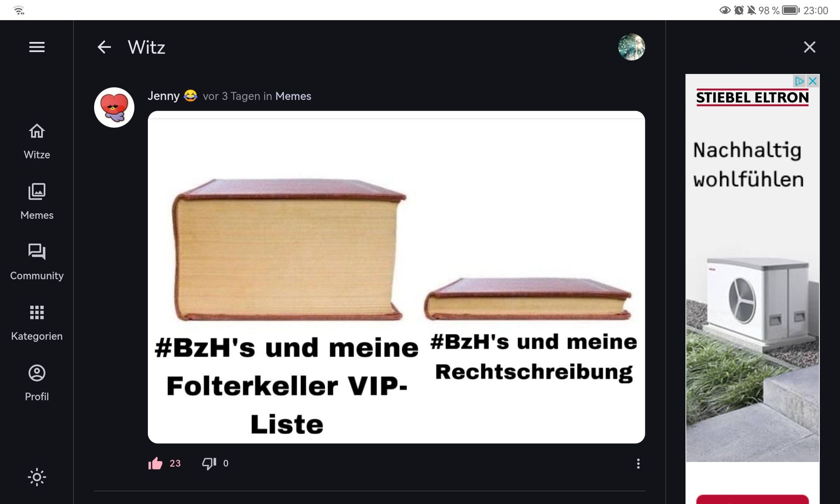The width and height of the screenshot is (840, 504).
Task: Go back with the arrow icon
Action: [x=104, y=47]
